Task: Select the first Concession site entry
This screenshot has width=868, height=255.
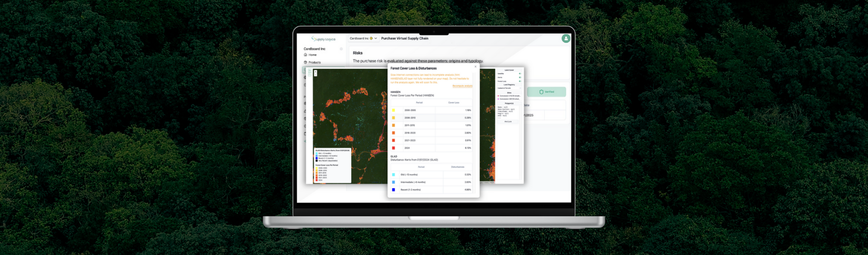Action: coord(510,96)
